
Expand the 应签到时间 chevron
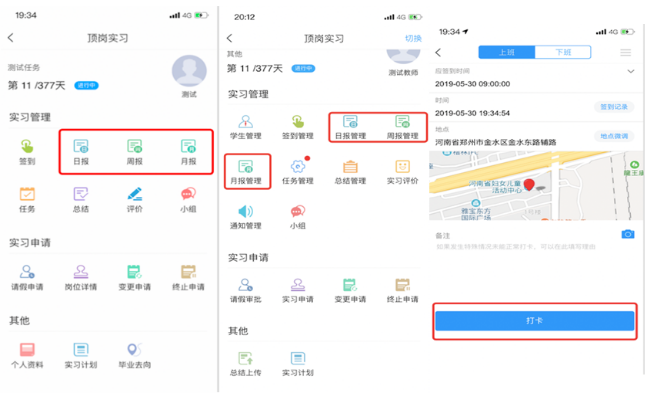point(630,71)
